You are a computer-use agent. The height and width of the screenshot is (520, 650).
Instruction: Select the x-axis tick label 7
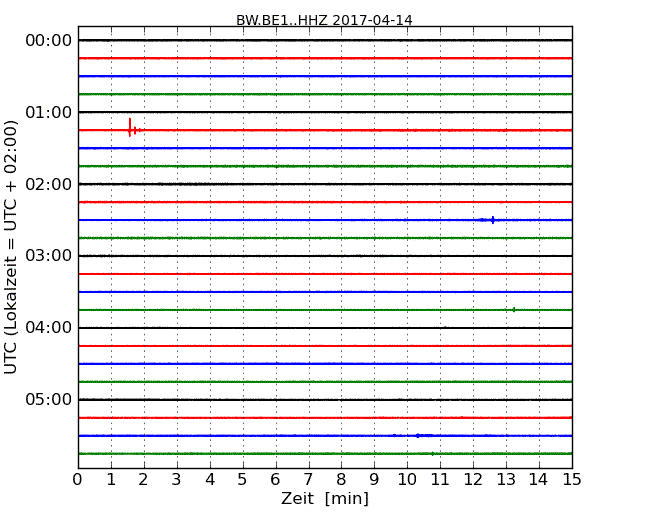308,480
